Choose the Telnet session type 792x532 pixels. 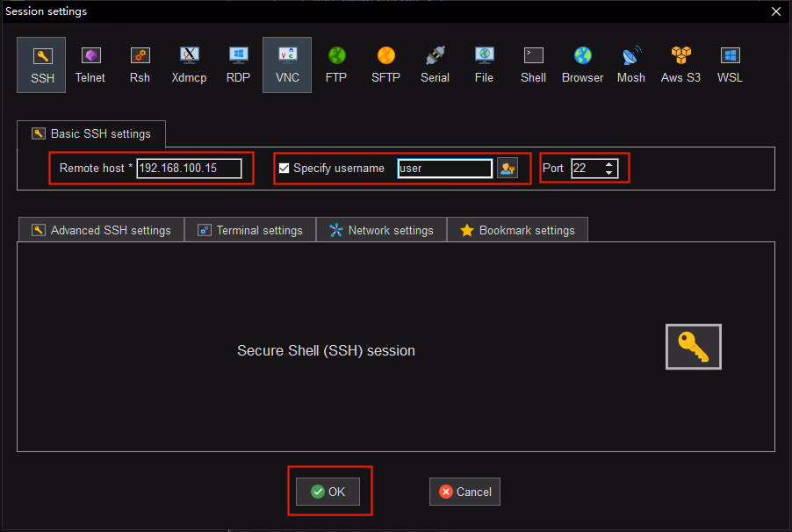pyautogui.click(x=90, y=65)
